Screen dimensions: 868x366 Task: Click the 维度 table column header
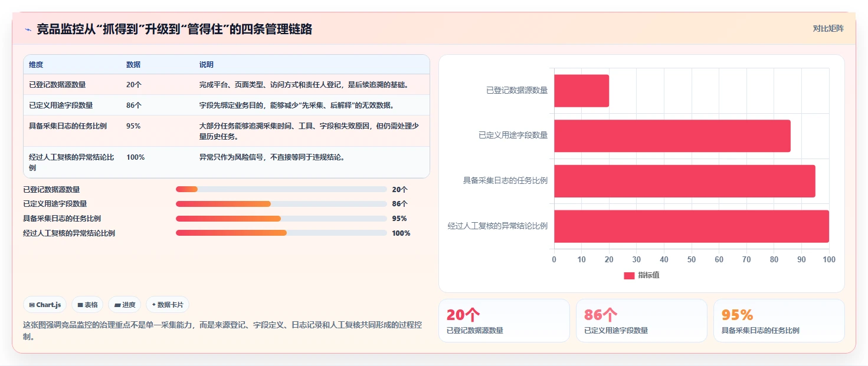(36, 65)
